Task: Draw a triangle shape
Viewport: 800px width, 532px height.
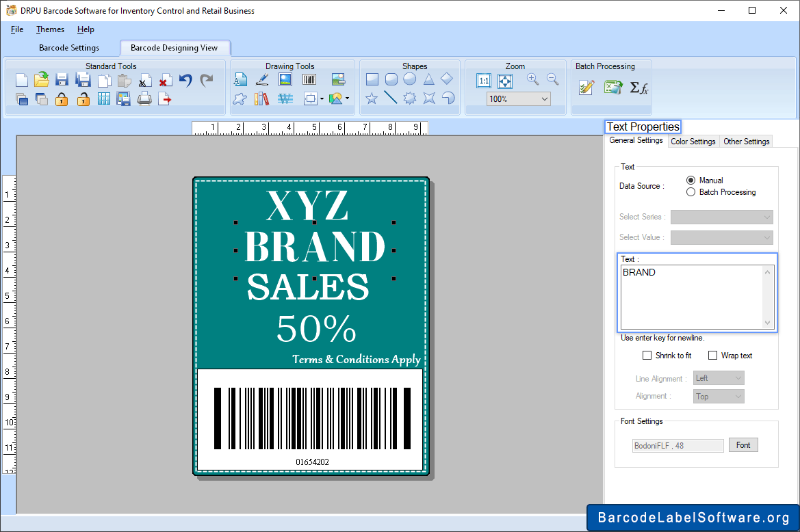Action: click(x=428, y=79)
